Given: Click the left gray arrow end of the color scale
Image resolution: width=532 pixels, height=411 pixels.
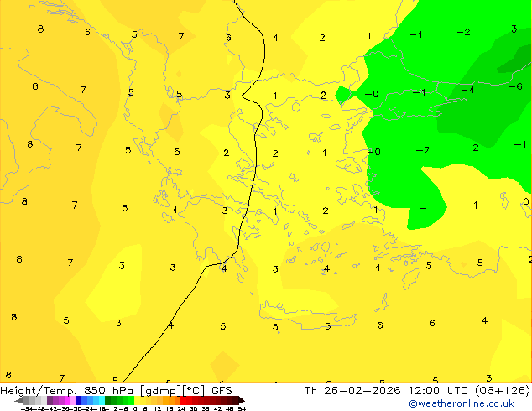Looking at the screenshot, I should coord(19,401).
